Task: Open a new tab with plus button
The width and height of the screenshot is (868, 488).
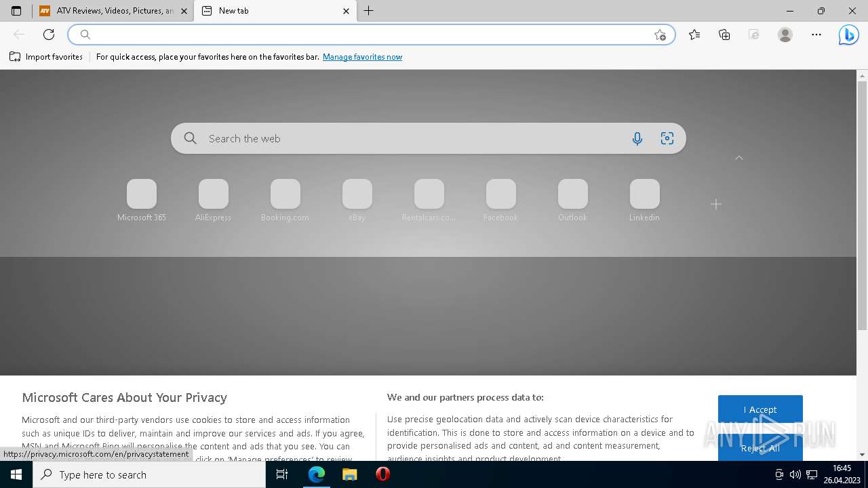Action: tap(369, 11)
